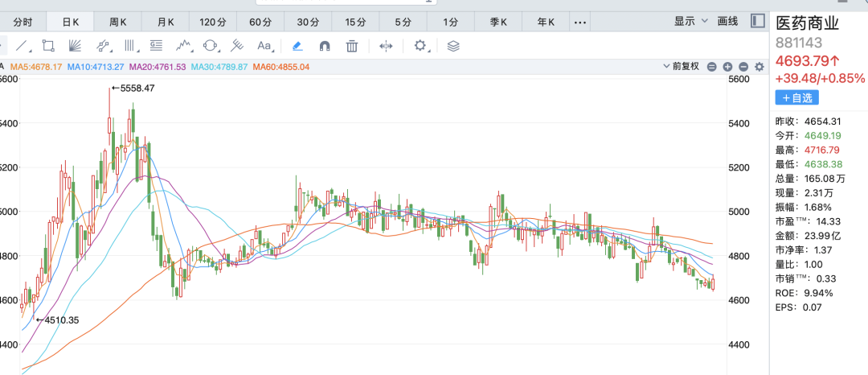
Task: Click the +39.48/+0.85% change value
Action: (x=820, y=78)
